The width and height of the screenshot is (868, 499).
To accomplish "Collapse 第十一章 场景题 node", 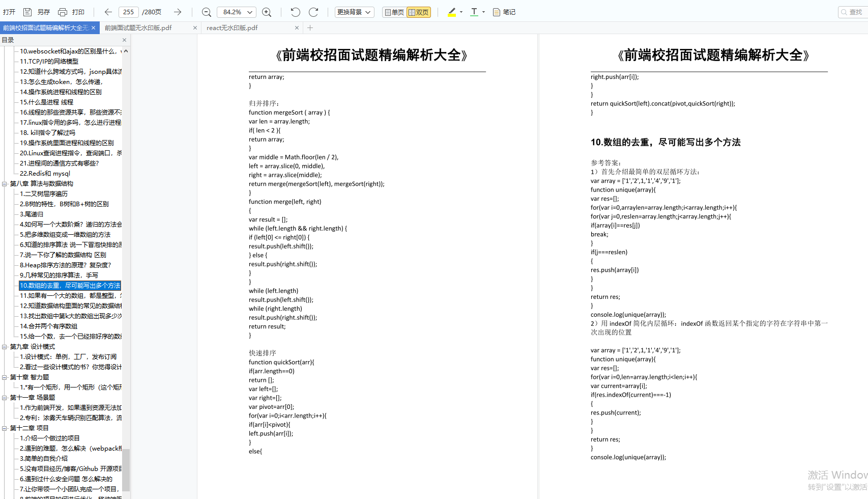I will 5,398.
